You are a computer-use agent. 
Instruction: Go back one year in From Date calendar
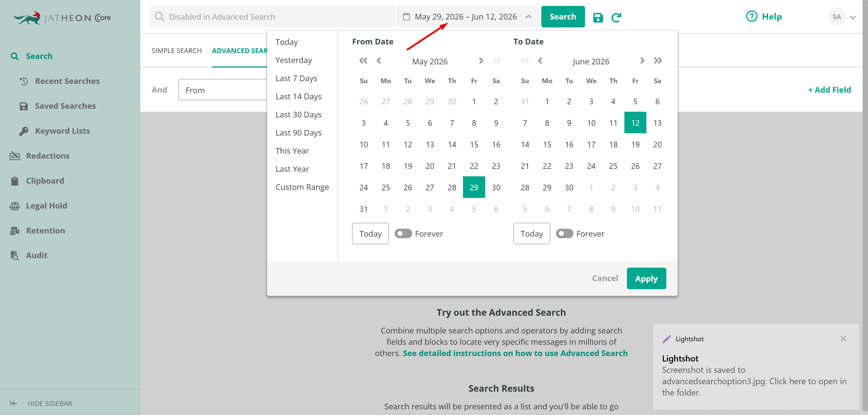point(363,61)
